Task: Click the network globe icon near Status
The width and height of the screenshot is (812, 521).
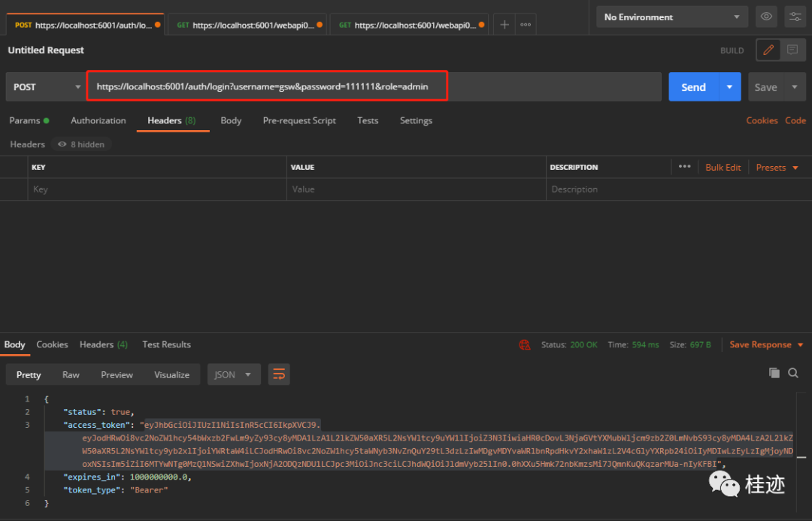Action: (525, 345)
